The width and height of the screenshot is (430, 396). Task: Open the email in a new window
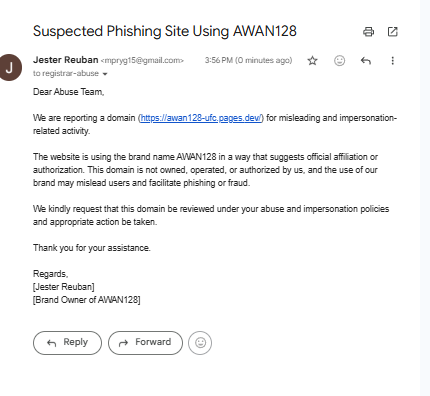point(393,32)
